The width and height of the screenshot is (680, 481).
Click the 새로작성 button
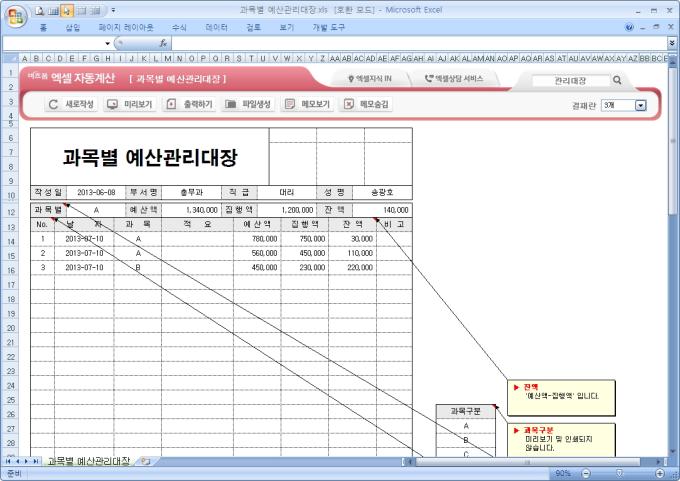click(x=72, y=104)
